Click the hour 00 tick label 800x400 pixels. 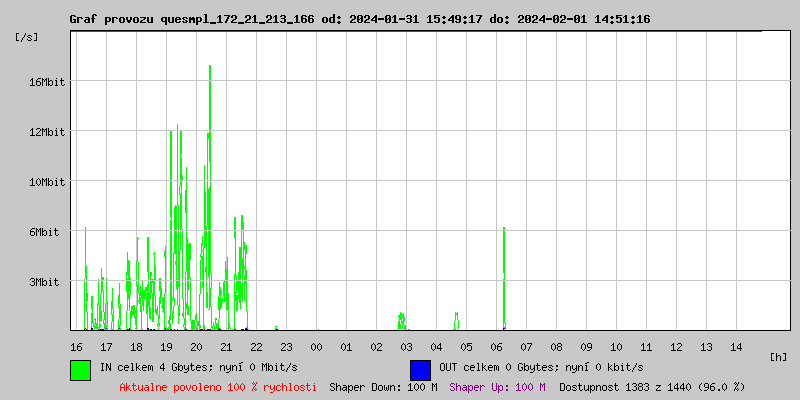pyautogui.click(x=316, y=347)
